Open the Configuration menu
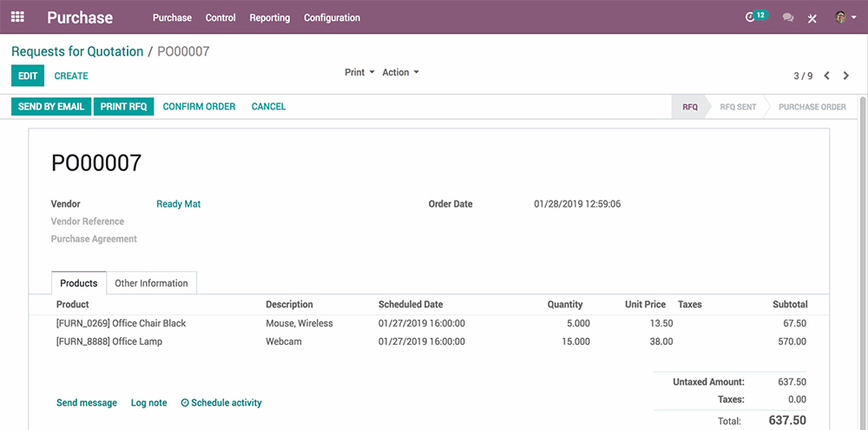Screen dimensions: 868x430 (332, 17)
